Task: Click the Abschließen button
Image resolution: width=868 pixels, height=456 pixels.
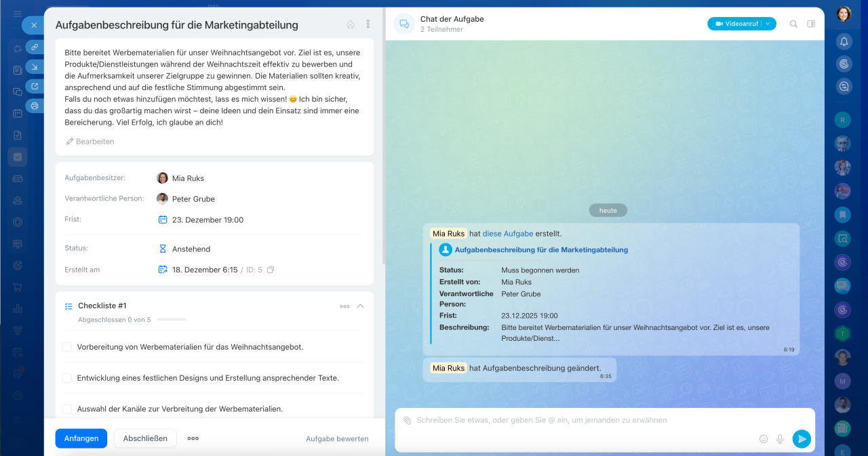Action: [x=145, y=438]
